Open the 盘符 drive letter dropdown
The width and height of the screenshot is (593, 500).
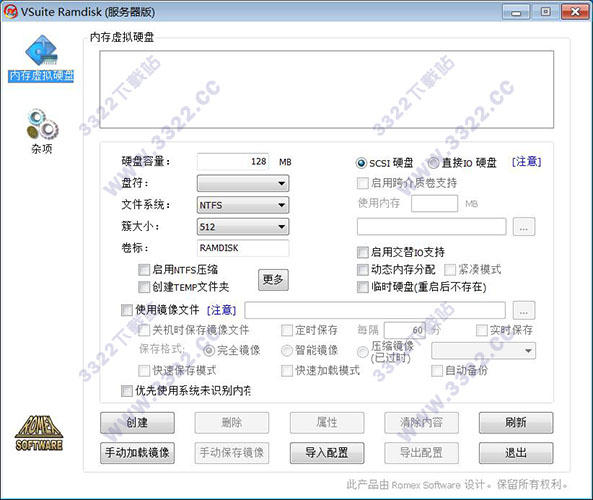click(243, 183)
